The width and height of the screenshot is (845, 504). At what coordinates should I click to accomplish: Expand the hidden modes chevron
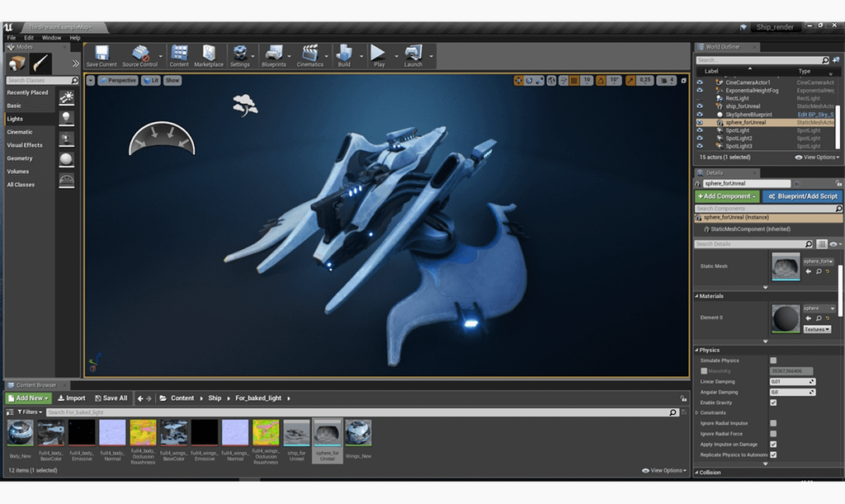click(75, 64)
